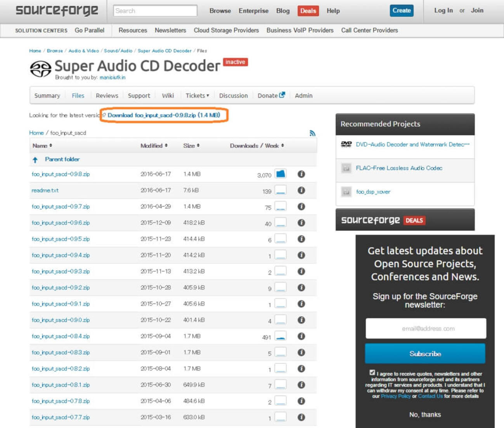Uncheck the newsletter consent checkbox
Image resolution: width=504 pixels, height=428 pixels.
pyautogui.click(x=372, y=373)
